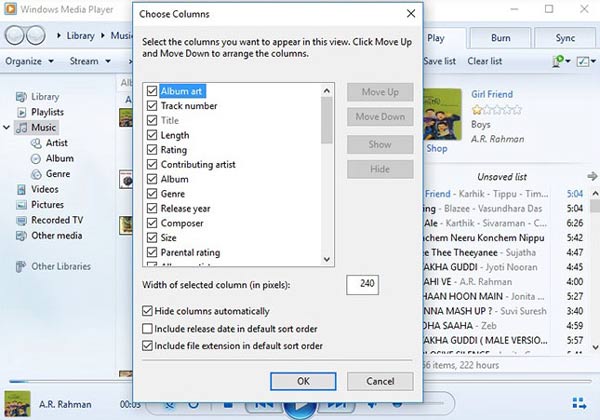The height and width of the screenshot is (420, 600).
Task: Click Save list in the list pane
Action: coord(440,61)
